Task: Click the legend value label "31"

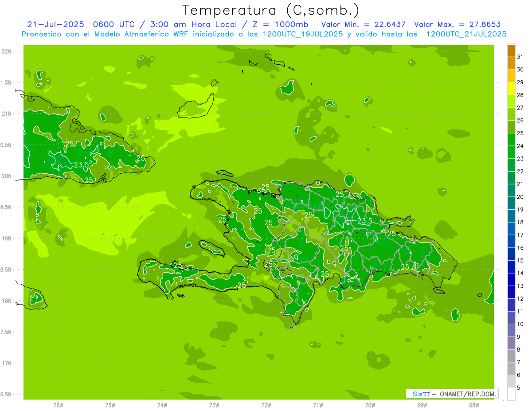Action: pos(520,57)
